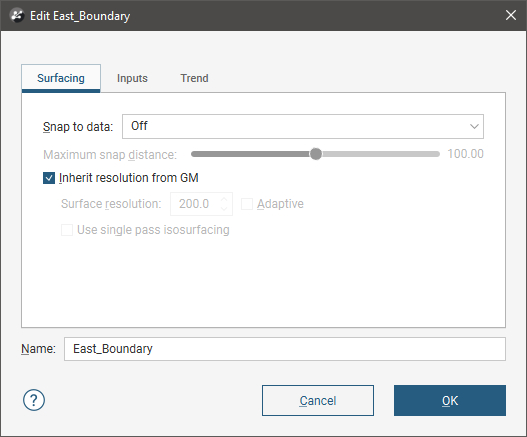
Task: Enable Use single pass isosurfacing
Action: [67, 230]
